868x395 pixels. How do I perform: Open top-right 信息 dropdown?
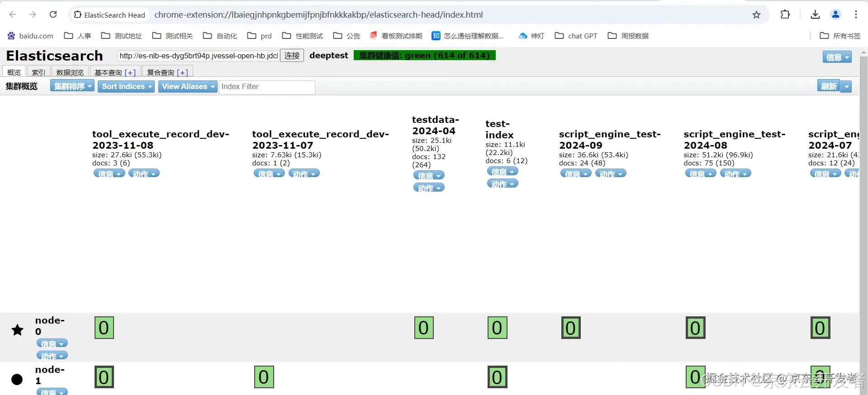[x=837, y=57]
